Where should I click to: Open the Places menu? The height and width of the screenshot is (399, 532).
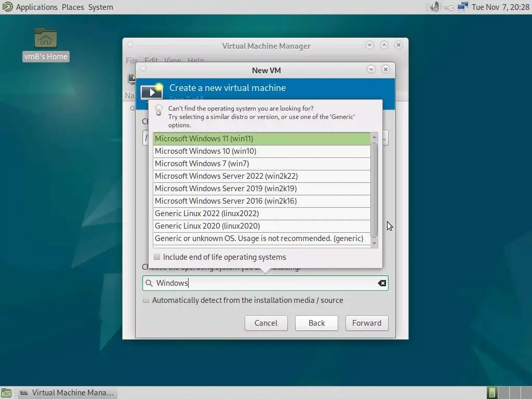point(73,7)
